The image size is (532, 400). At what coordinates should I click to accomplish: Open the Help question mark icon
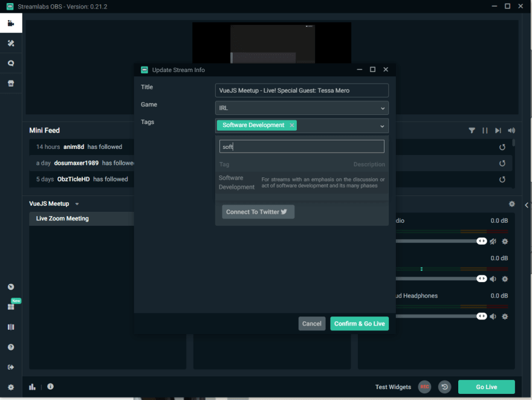pos(11,347)
